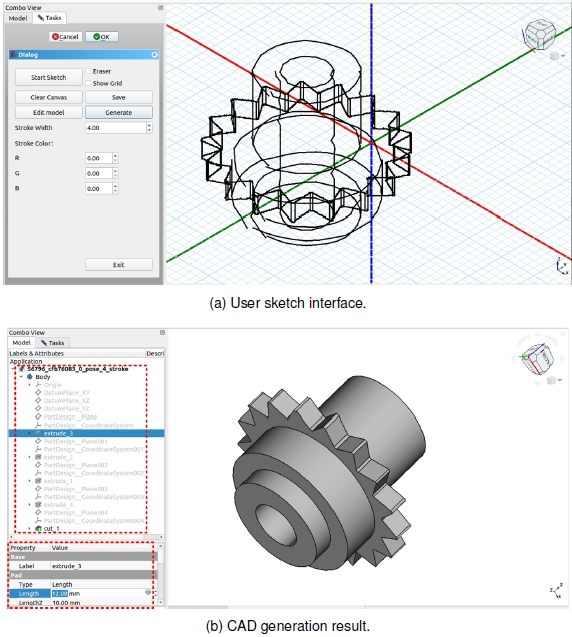
Task: Click Generate to create the CAD model
Action: point(119,113)
